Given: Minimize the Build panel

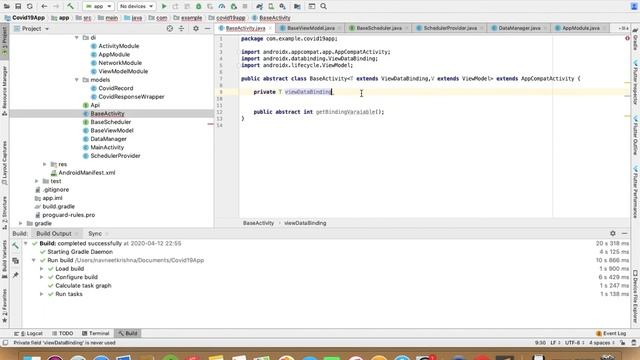Looking at the screenshot, I should pos(624,233).
